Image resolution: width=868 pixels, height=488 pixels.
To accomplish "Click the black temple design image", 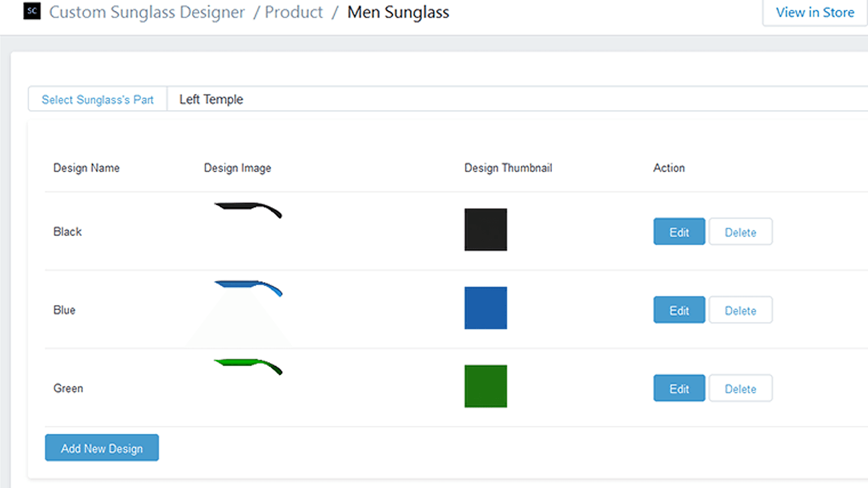I will pos(248,209).
